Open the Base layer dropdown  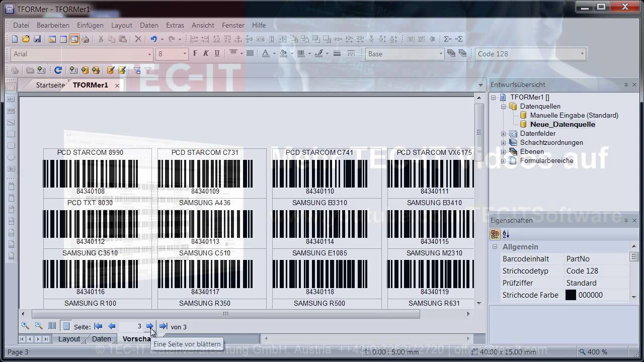click(x=441, y=54)
